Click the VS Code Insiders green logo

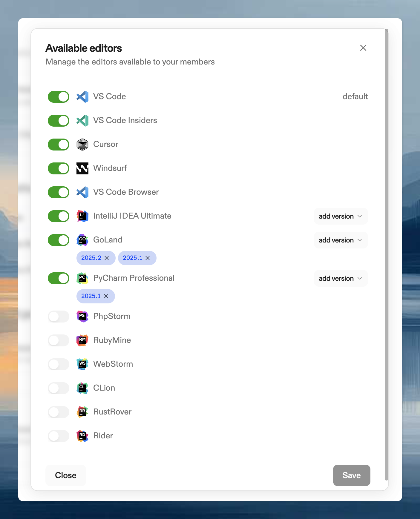(82, 121)
